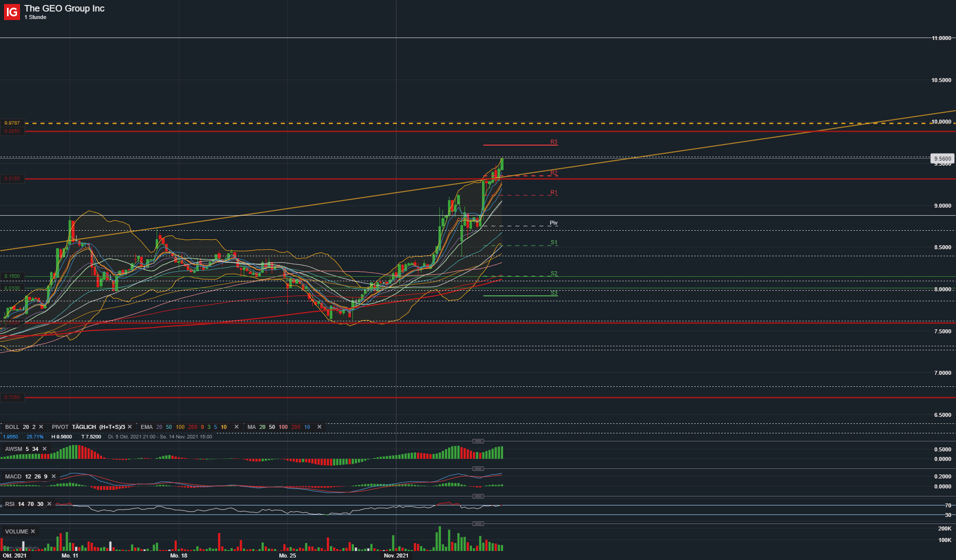The width and height of the screenshot is (956, 560).
Task: Collapse the AWSM panel using its grip handle
Action: click(x=478, y=441)
